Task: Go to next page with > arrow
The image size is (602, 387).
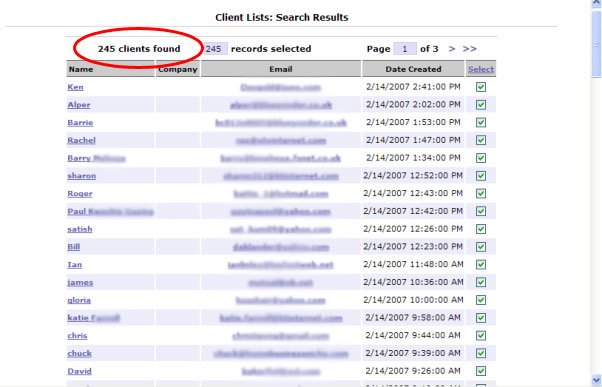Action: pos(452,49)
